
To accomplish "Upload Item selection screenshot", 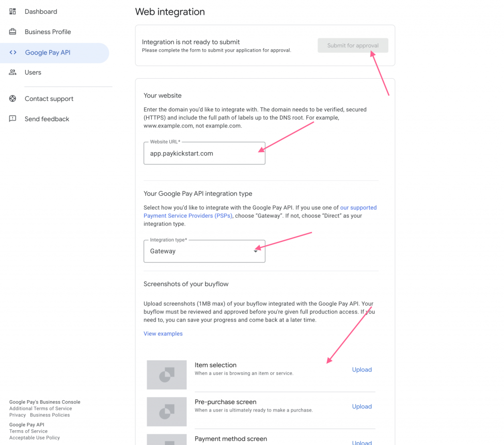I will point(362,370).
